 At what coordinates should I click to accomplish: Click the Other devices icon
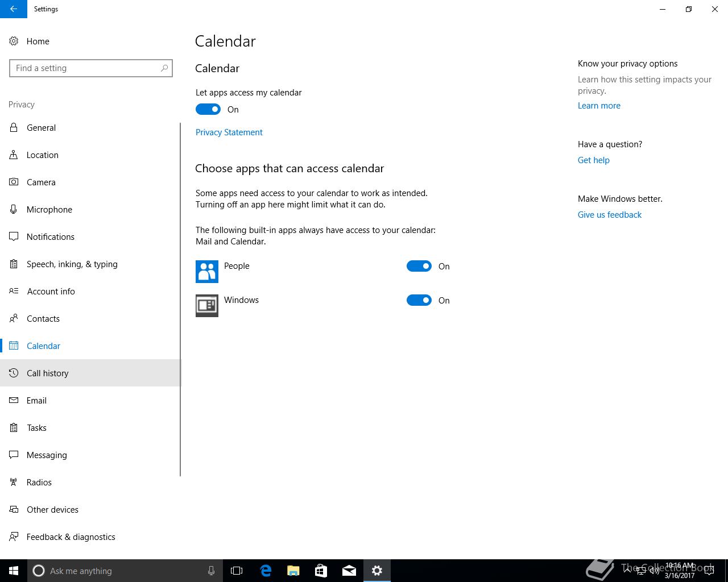pos(14,509)
